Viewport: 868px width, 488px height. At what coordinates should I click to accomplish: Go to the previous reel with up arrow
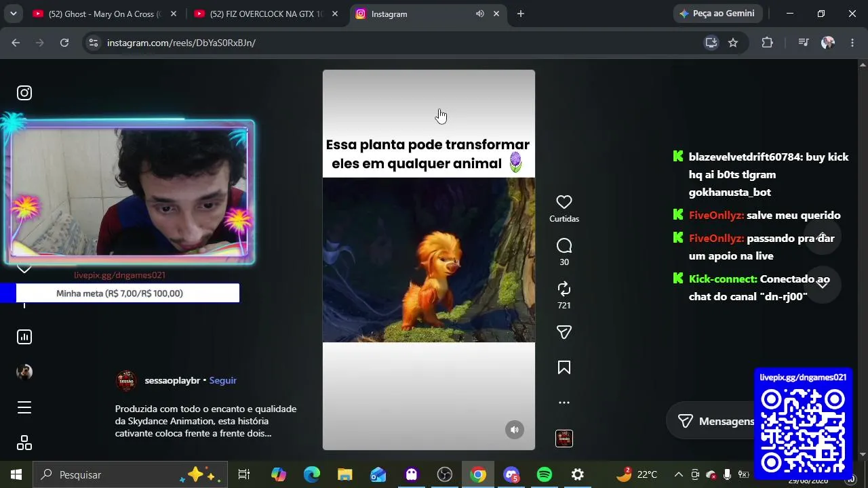point(823,237)
